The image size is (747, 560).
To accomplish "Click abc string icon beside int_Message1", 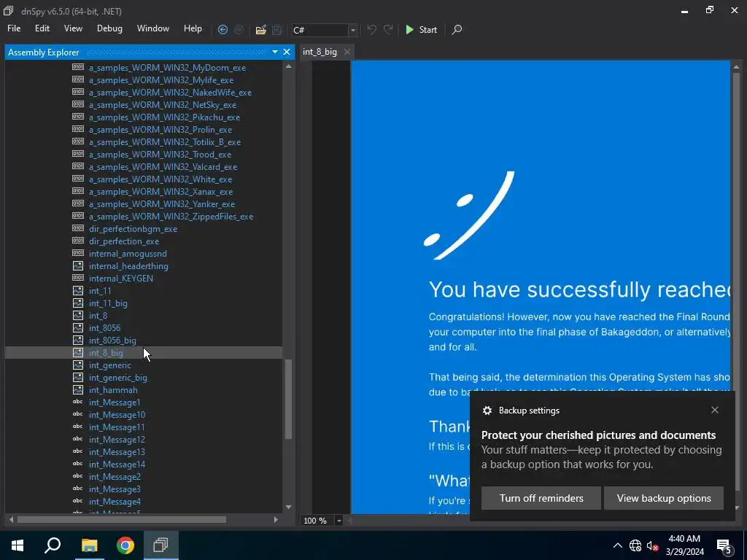I will click(x=77, y=402).
